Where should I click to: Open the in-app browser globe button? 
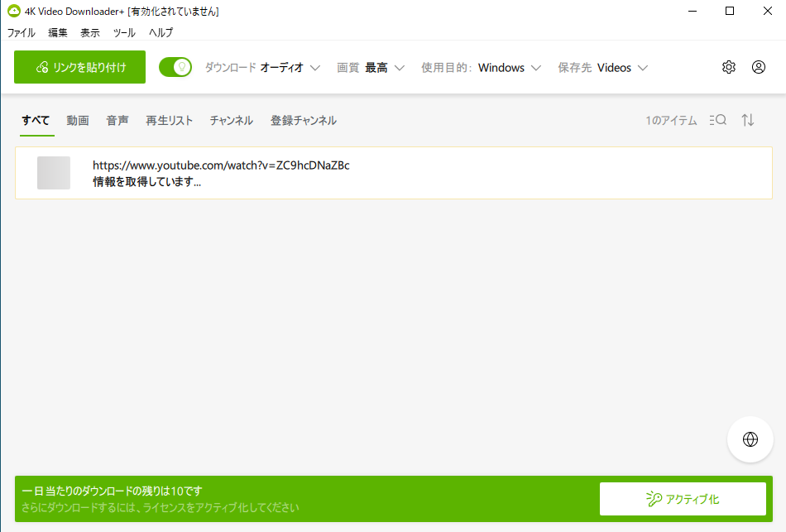(750, 439)
